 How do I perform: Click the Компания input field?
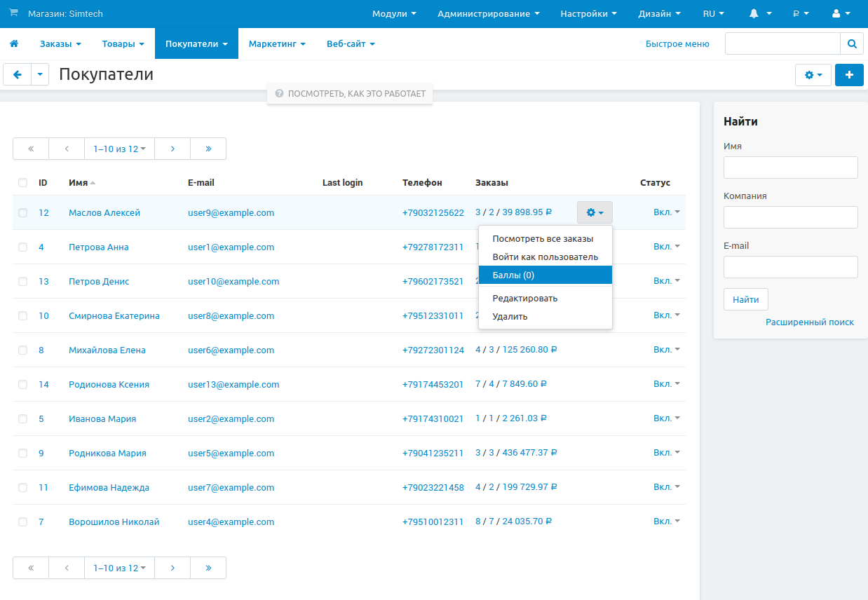[790, 217]
